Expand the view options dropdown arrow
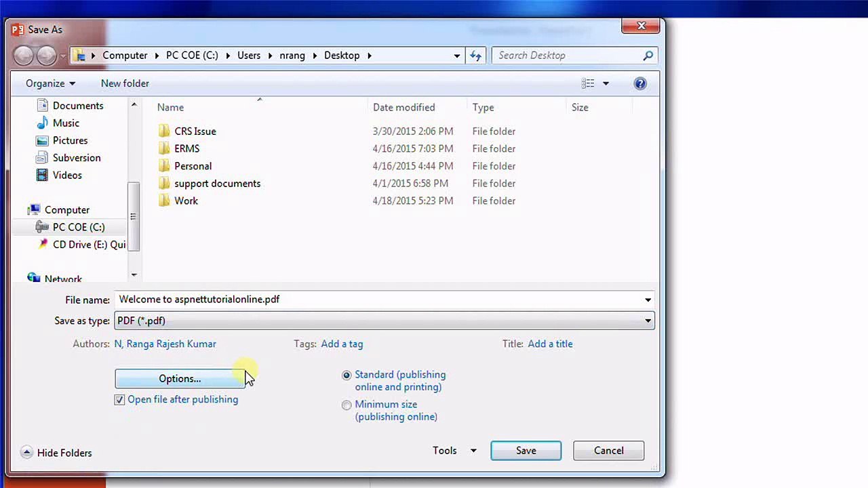The height and width of the screenshot is (488, 868). [606, 83]
